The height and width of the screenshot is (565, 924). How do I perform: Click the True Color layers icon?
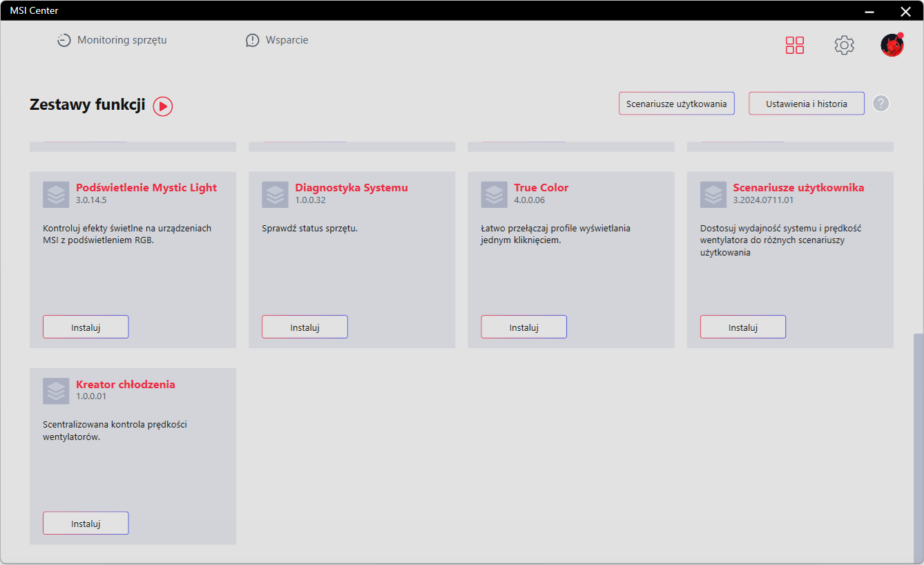(494, 195)
